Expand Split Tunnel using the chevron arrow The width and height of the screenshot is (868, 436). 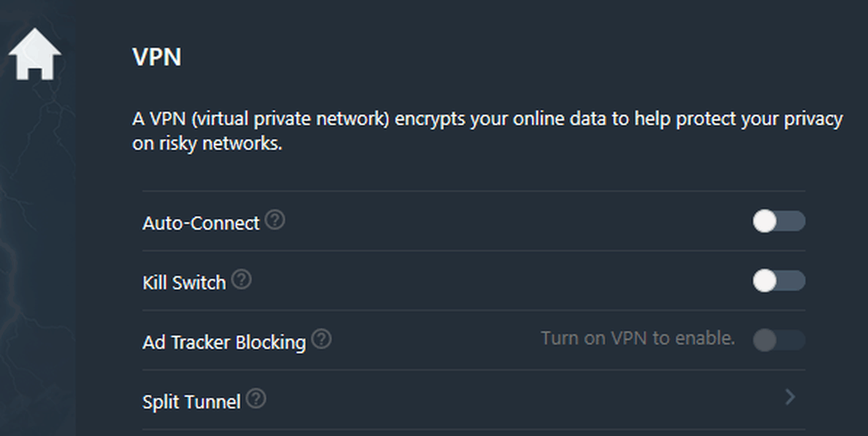[x=790, y=397]
